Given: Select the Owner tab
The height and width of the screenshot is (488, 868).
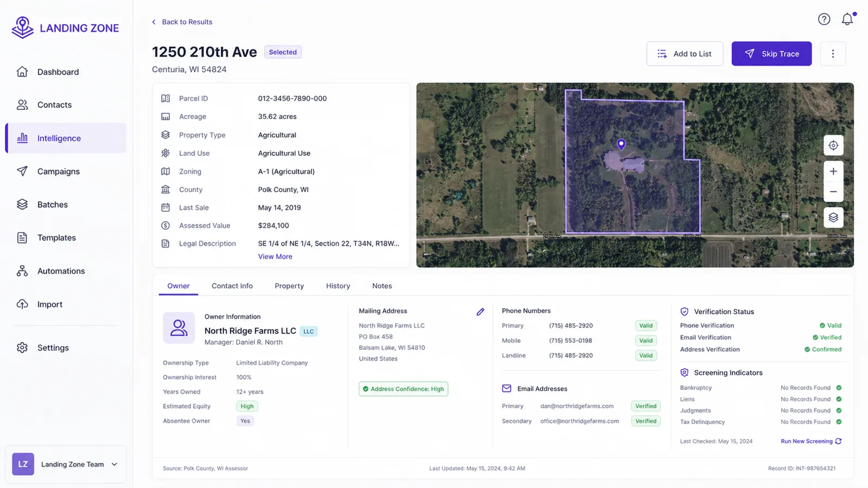Looking at the screenshot, I should [178, 286].
